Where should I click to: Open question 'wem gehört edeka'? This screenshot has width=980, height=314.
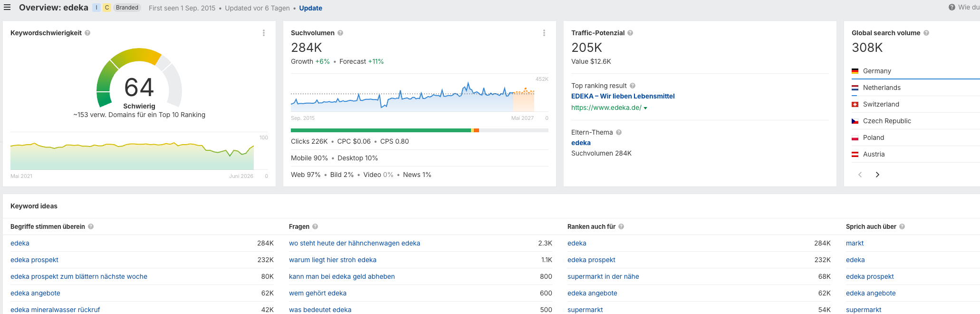coord(318,293)
